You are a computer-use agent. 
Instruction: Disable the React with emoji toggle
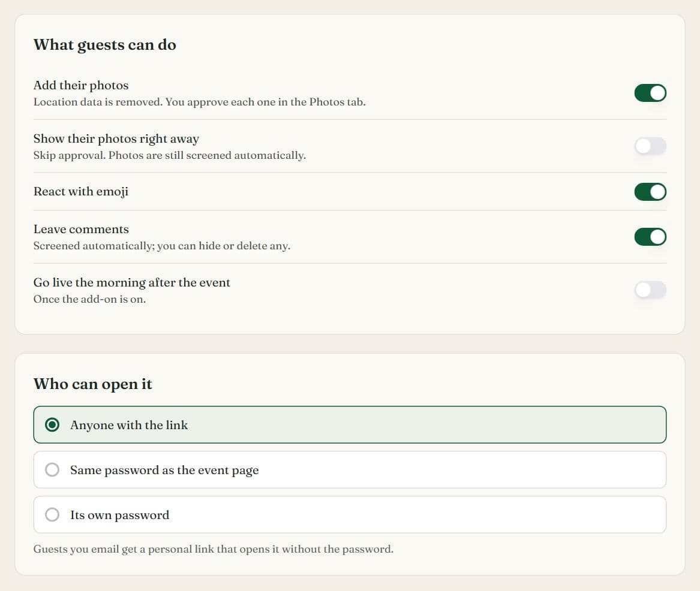[x=650, y=192]
